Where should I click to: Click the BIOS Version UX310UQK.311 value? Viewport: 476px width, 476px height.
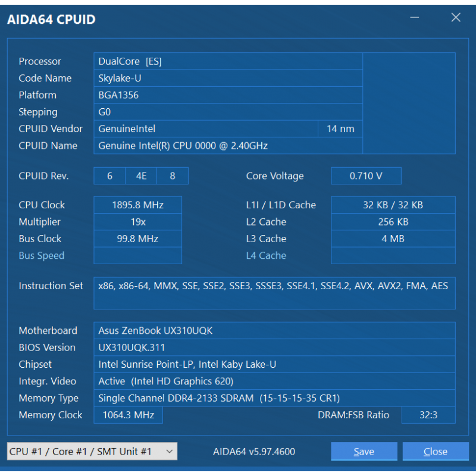pos(274,347)
